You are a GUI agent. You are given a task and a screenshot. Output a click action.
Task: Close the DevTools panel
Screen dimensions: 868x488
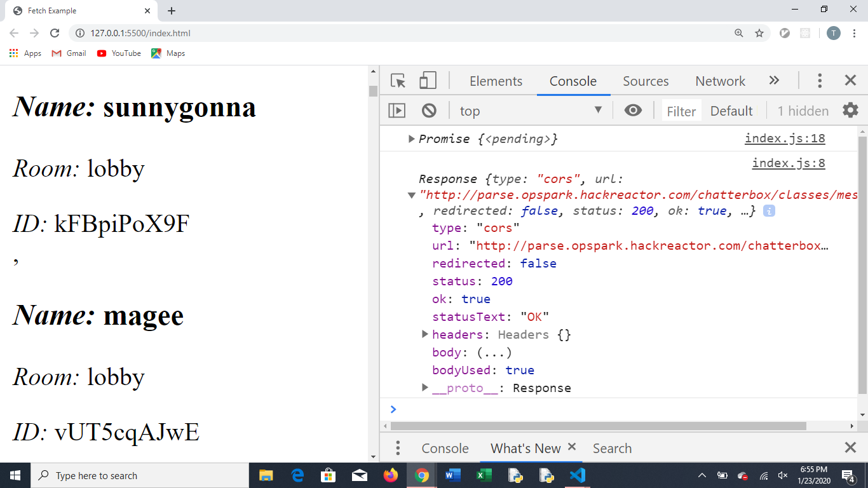point(850,81)
